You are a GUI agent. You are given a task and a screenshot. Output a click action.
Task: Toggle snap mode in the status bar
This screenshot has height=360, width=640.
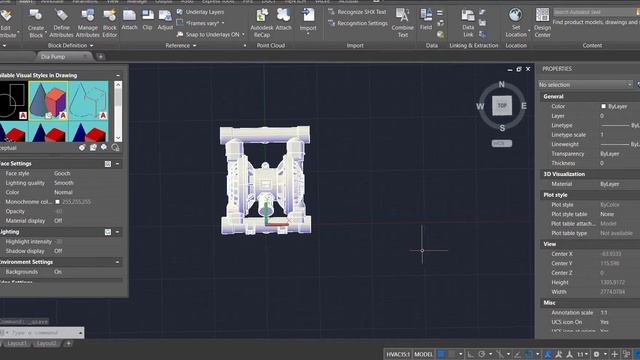pyautogui.click(x=451, y=354)
